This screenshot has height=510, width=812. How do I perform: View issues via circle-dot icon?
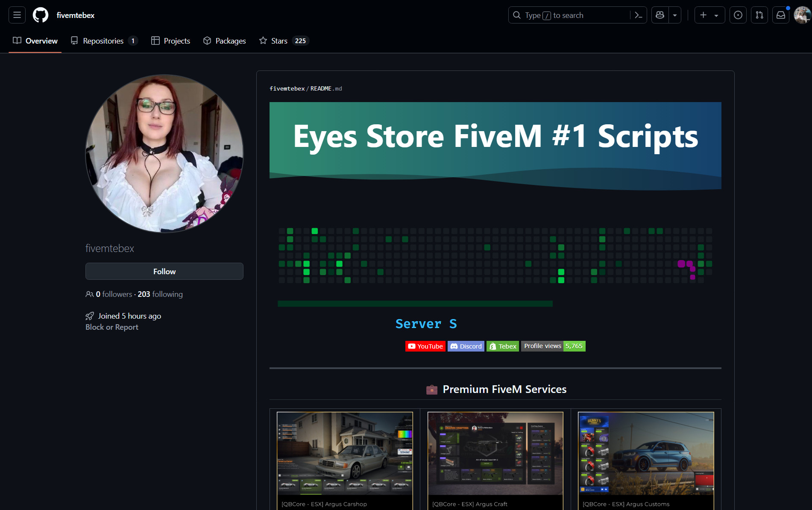pyautogui.click(x=738, y=15)
